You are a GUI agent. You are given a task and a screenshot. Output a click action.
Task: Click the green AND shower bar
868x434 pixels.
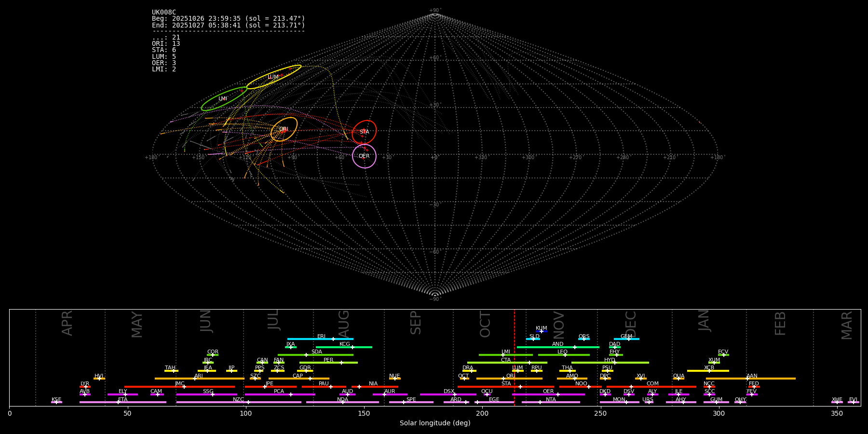tap(558, 347)
